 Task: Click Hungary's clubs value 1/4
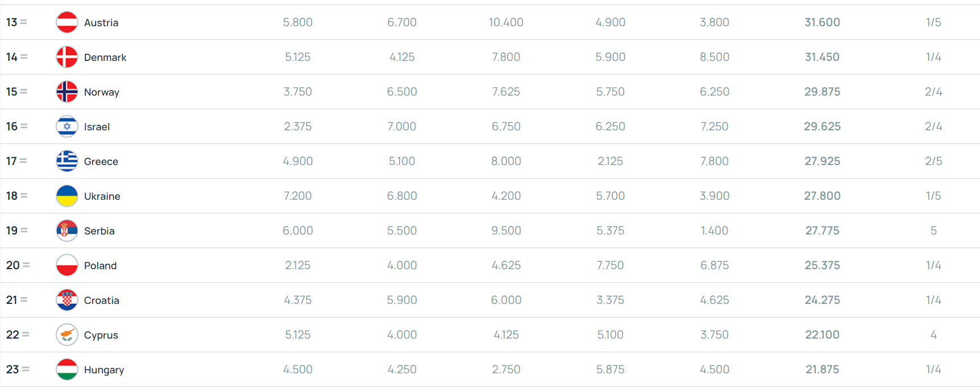click(x=933, y=369)
